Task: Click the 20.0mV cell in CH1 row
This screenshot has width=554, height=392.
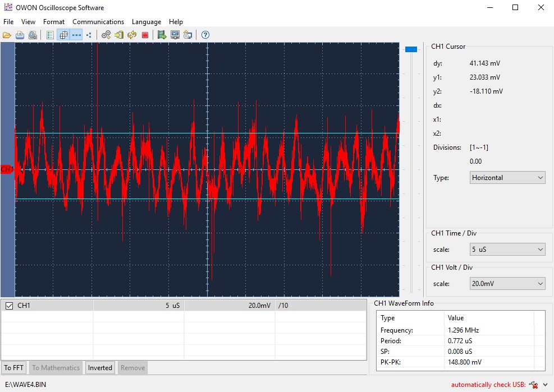Action: coord(230,306)
